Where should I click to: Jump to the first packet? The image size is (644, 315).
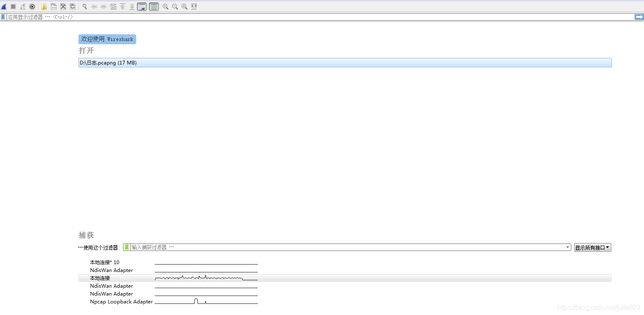[x=123, y=7]
